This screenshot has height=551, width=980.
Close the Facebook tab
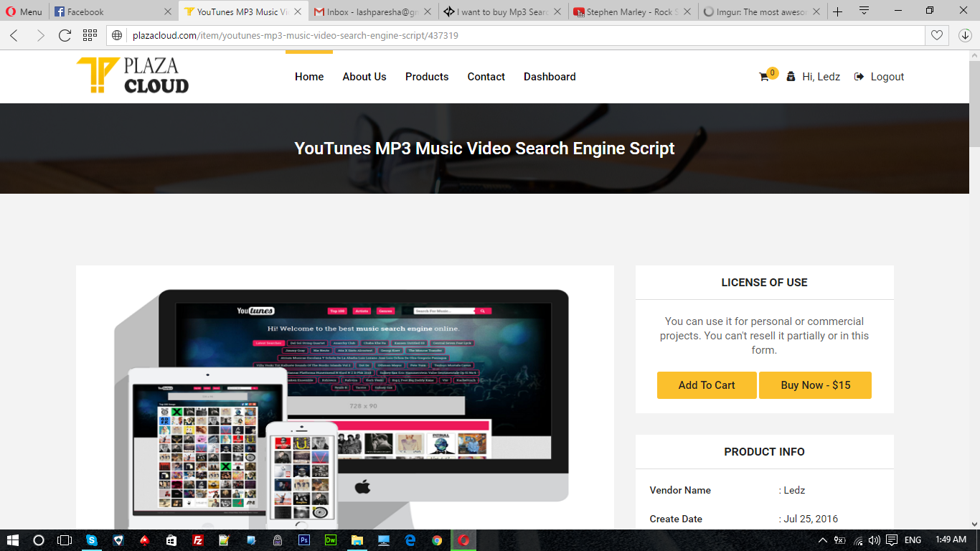pos(168,11)
